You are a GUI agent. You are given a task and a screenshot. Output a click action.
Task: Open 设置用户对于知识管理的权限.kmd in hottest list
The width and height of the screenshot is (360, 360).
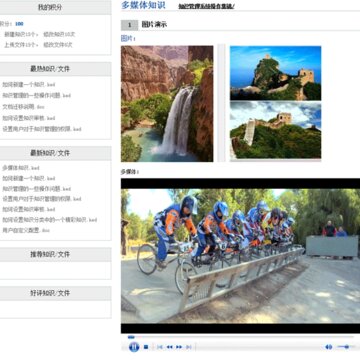point(42,129)
